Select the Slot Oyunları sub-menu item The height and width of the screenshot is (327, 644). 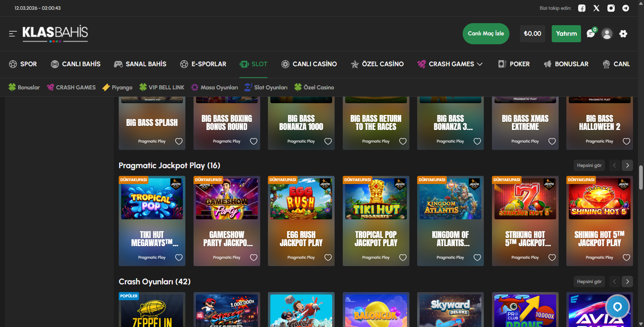266,87
